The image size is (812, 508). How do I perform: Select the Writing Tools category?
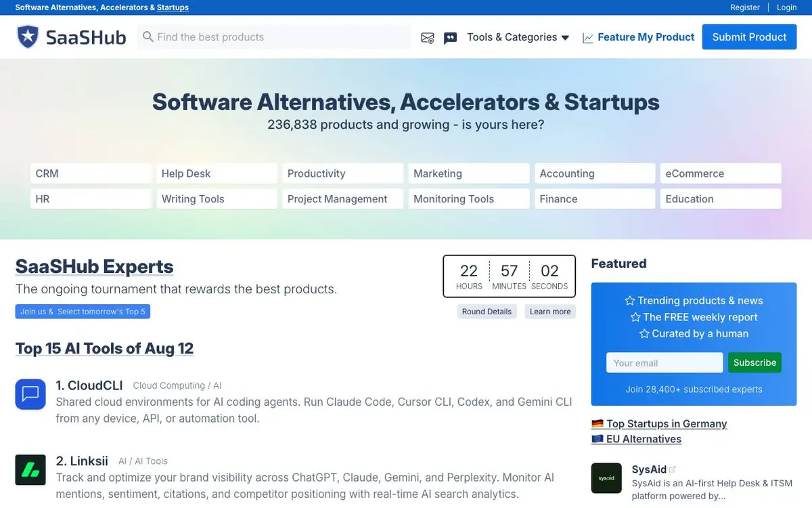tap(217, 199)
